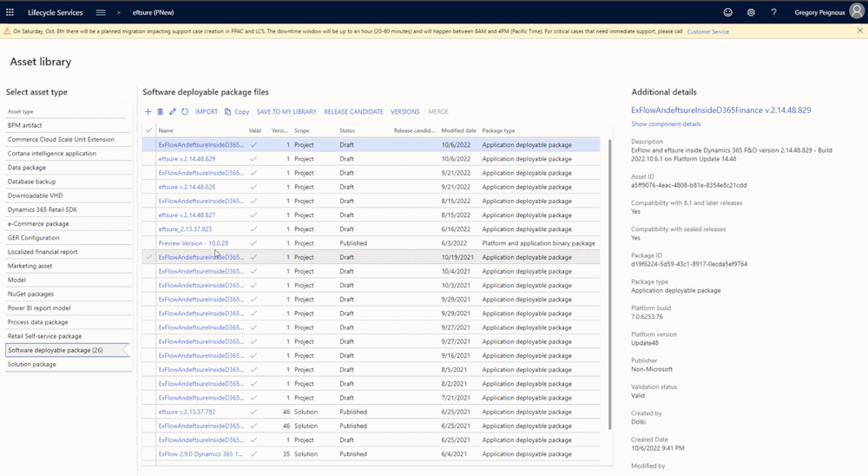Open the eftsure v.2.13.37.782 package
This screenshot has width=868, height=476.
tap(187, 413)
